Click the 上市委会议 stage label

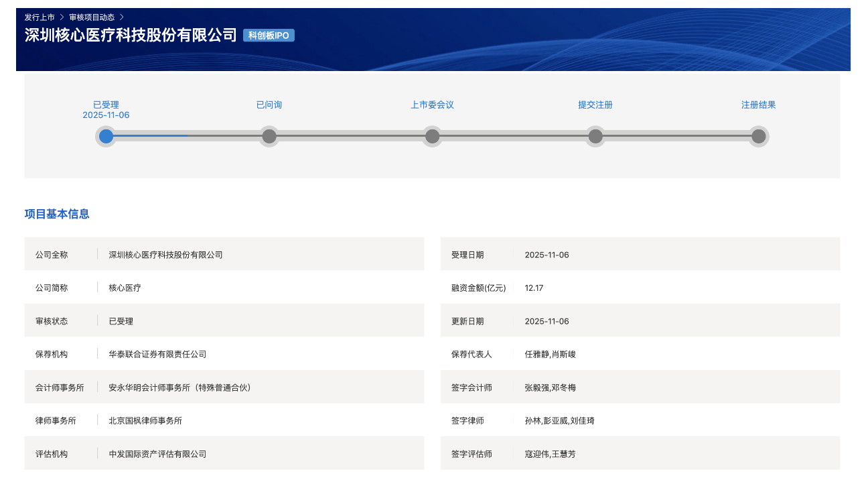(432, 105)
